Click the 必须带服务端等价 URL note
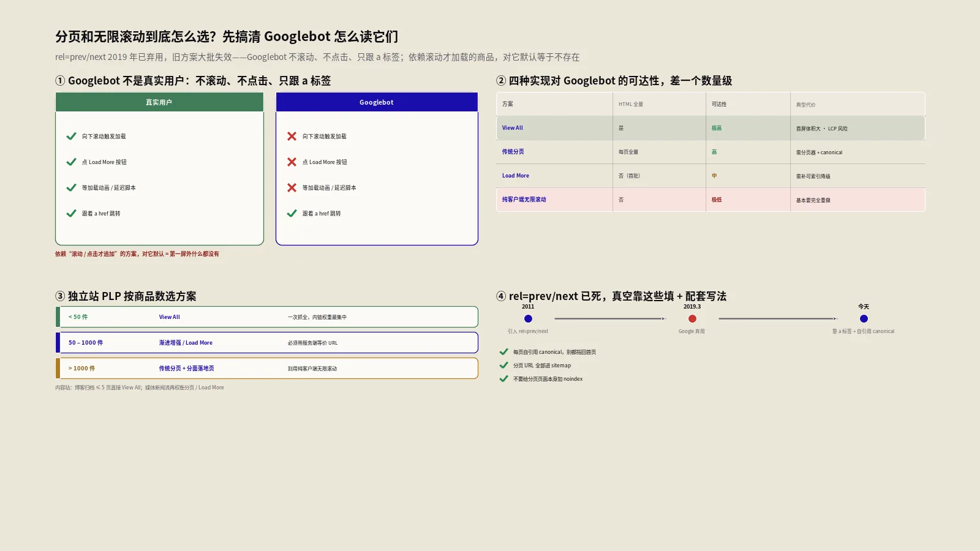980x551 pixels. [312, 343]
